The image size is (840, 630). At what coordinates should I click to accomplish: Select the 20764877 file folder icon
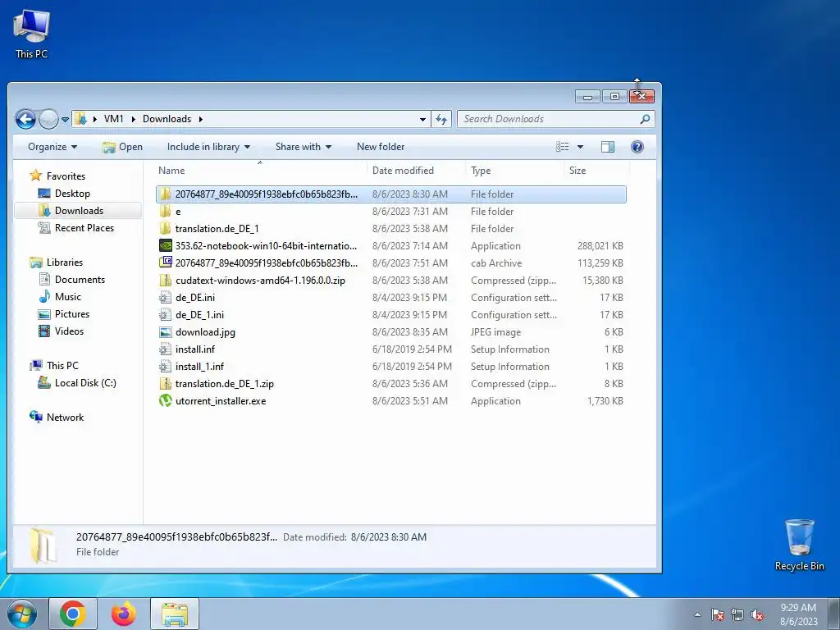tap(165, 194)
